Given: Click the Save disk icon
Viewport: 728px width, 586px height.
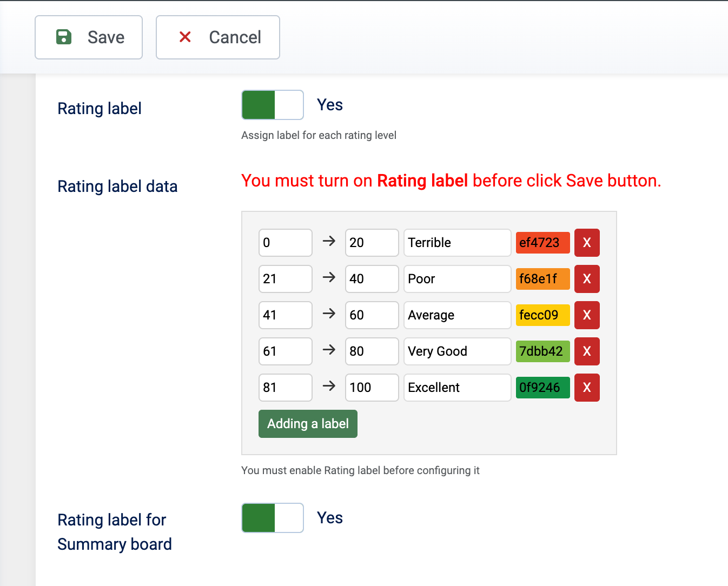Looking at the screenshot, I should click(x=64, y=37).
